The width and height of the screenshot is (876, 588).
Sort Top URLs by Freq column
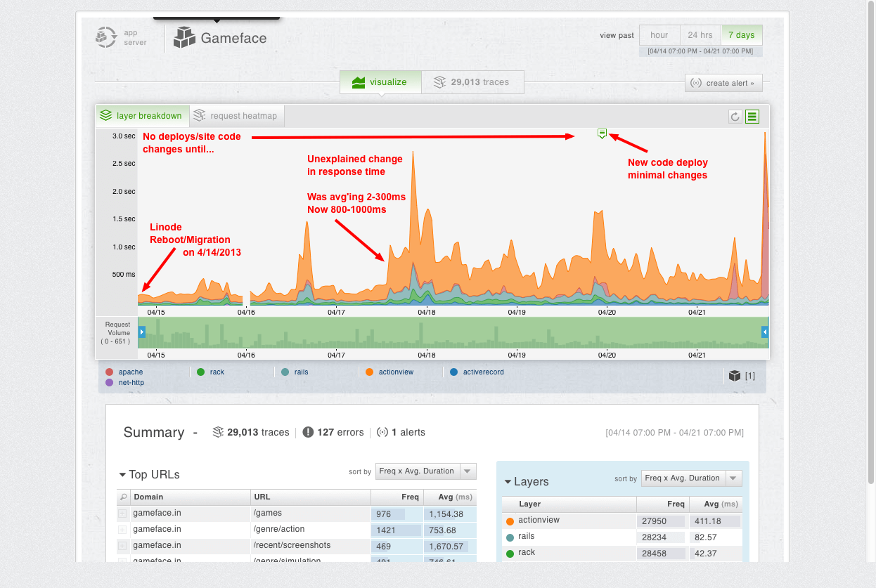pyautogui.click(x=397, y=497)
